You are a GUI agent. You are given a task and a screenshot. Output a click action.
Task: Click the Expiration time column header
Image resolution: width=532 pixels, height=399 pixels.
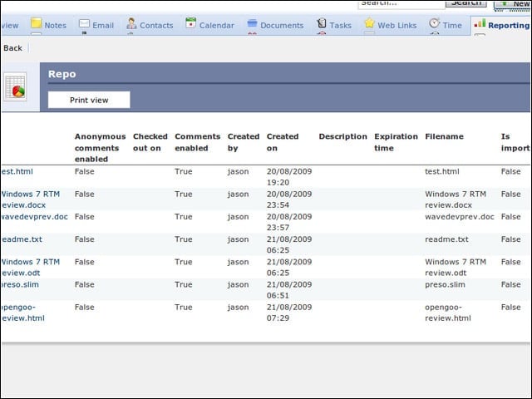[x=396, y=142]
